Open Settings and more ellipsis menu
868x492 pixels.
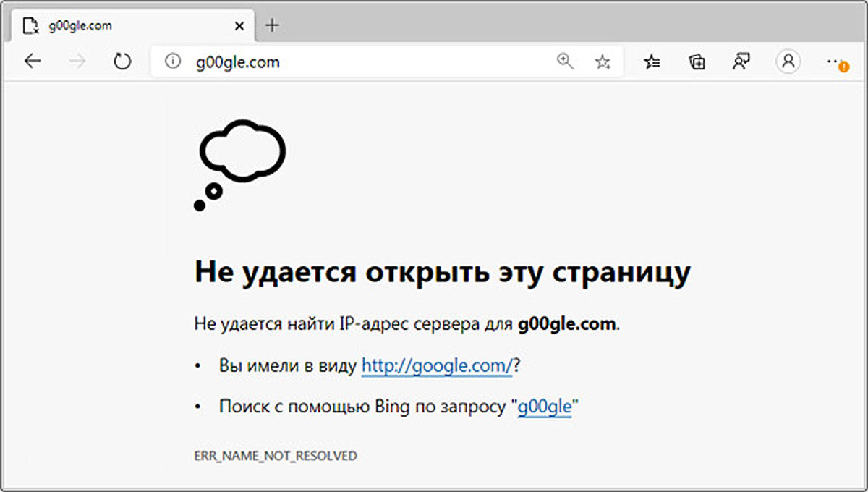pyautogui.click(x=836, y=63)
